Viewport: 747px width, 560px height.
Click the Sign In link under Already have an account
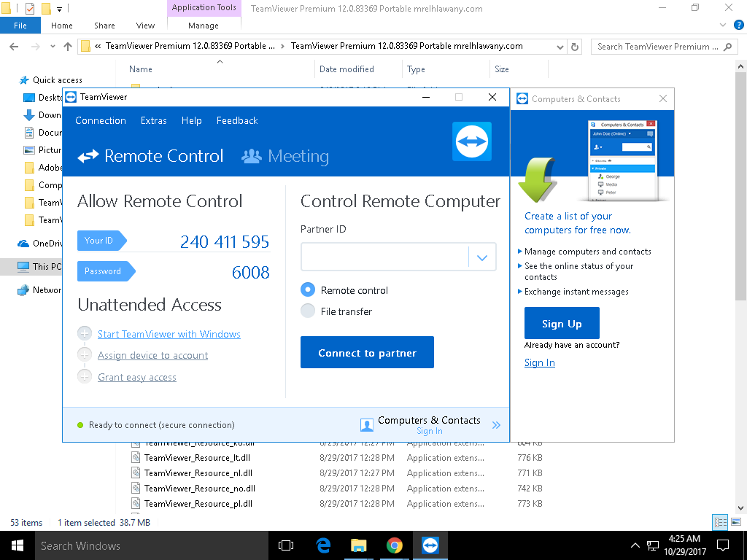tap(539, 362)
